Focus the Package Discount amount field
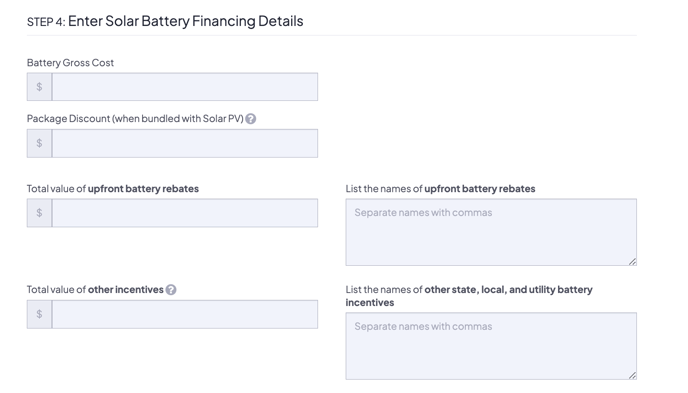The width and height of the screenshot is (688, 393). (x=185, y=143)
